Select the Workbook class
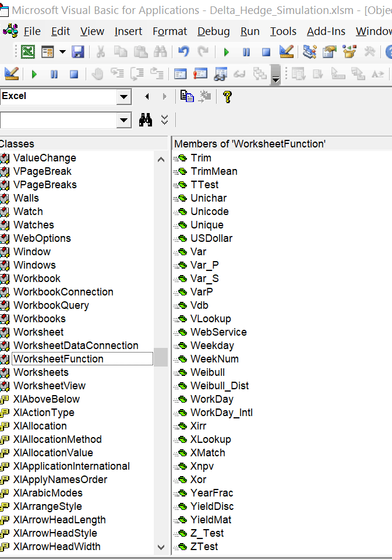 (x=37, y=279)
